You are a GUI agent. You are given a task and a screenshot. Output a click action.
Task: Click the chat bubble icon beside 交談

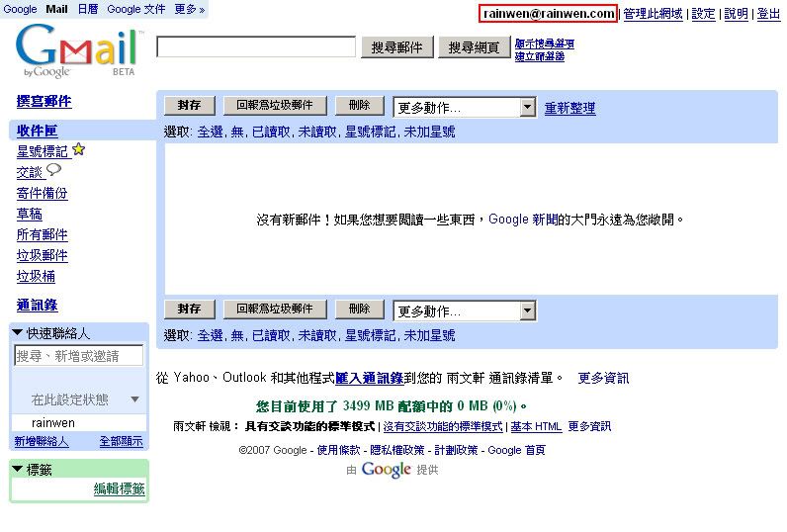(x=54, y=171)
